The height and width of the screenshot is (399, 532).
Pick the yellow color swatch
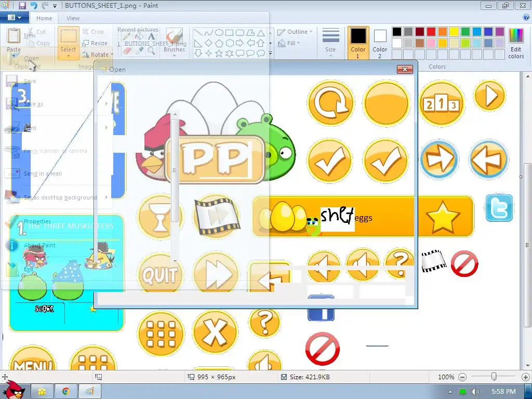tap(454, 32)
